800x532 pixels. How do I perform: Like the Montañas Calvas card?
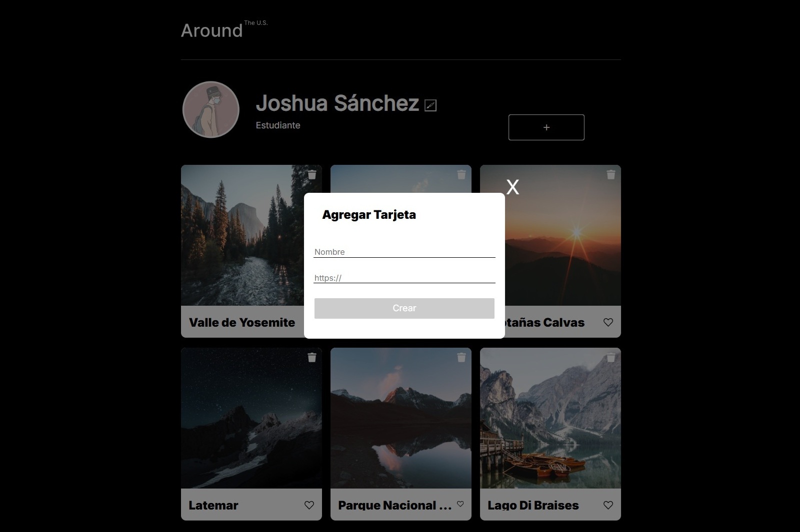click(x=608, y=322)
